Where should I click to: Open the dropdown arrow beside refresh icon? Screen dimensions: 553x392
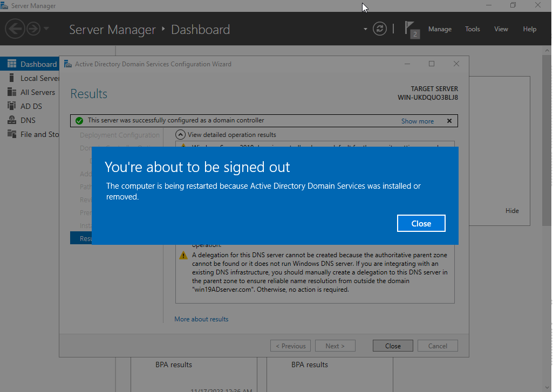coord(365,29)
